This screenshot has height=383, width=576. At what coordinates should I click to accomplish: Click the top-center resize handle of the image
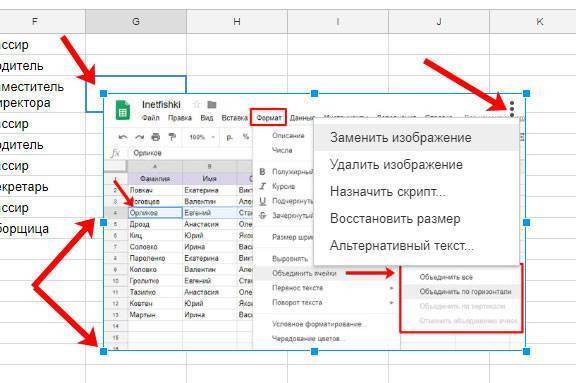click(x=314, y=94)
